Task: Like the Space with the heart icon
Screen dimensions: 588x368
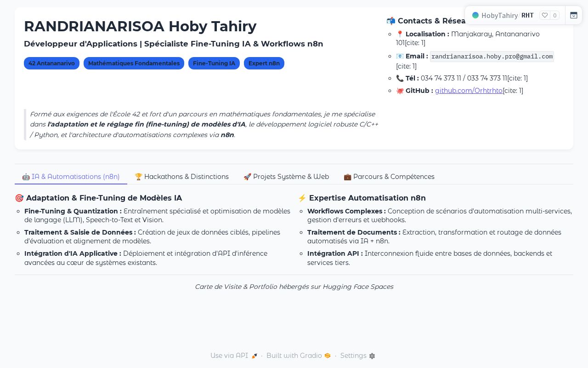Action: [545, 15]
